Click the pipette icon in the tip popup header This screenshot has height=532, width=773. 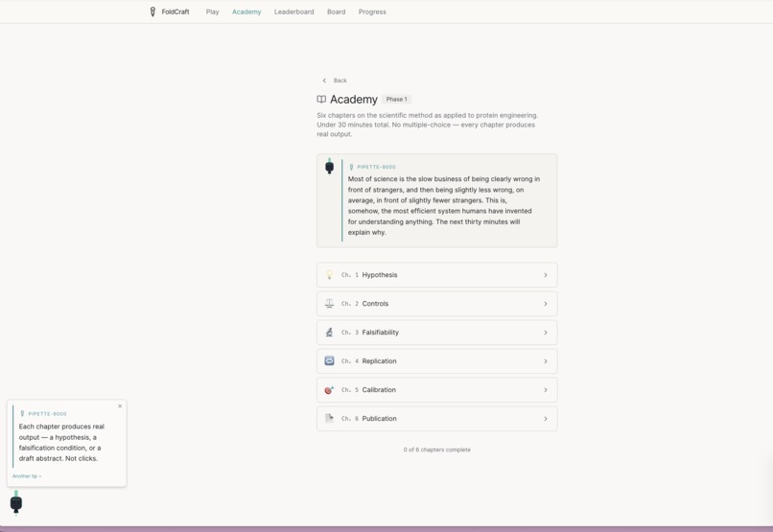point(22,414)
